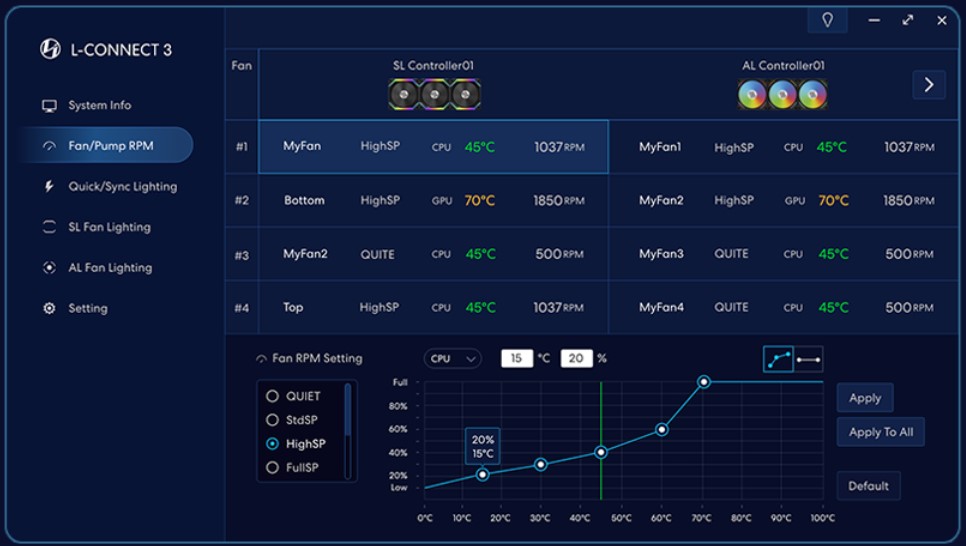Viewport: 966px width, 546px height.
Task: Select SL row #2 Bottom
Action: [x=434, y=200]
